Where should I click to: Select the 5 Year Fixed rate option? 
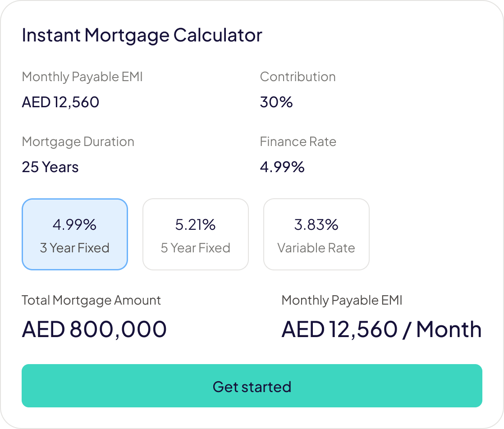[196, 234]
